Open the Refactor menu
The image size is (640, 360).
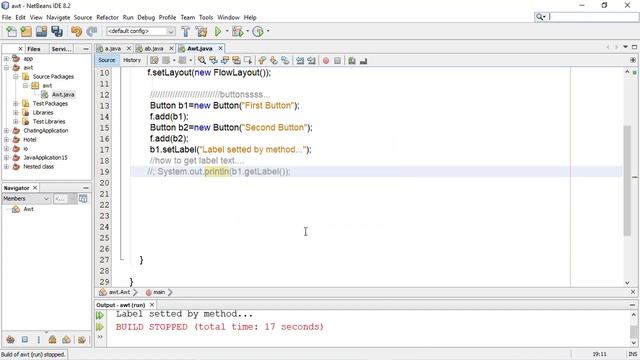pyautogui.click(x=107, y=17)
